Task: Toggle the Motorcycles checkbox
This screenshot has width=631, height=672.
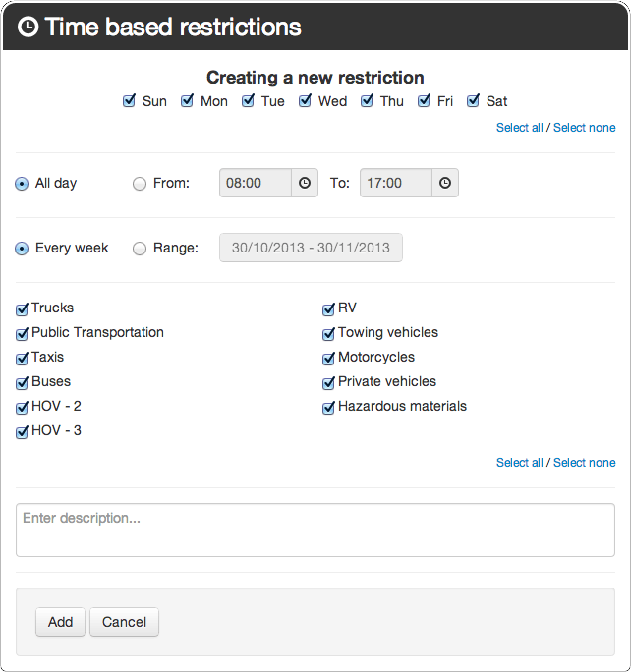Action: tap(329, 358)
